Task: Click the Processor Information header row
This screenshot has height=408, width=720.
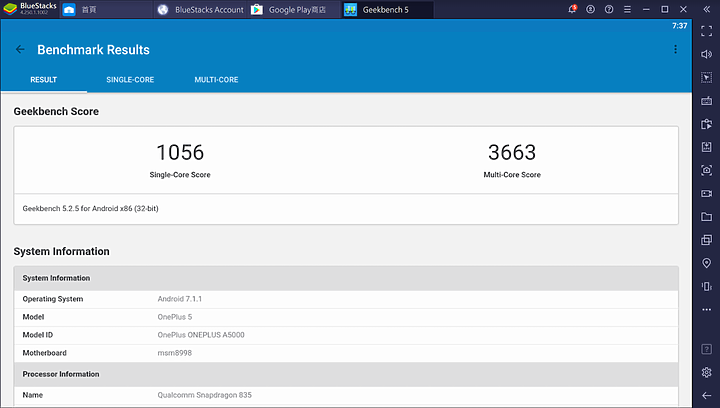Action: 346,374
